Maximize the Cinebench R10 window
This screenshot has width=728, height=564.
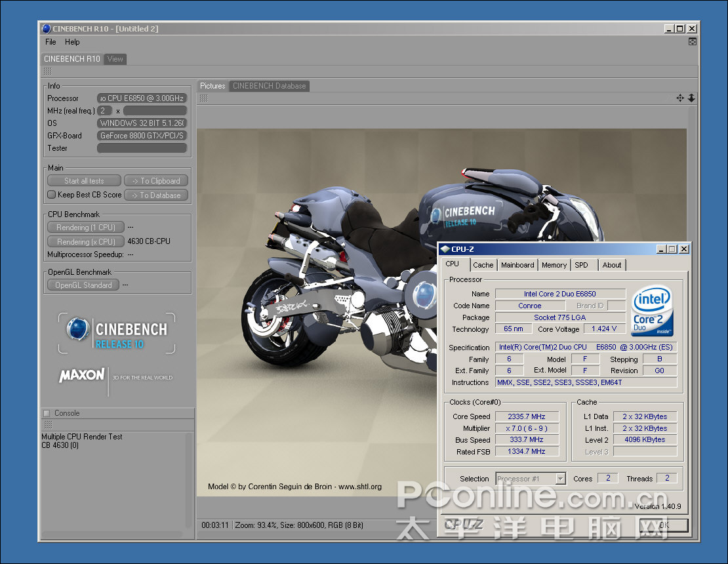[680, 29]
